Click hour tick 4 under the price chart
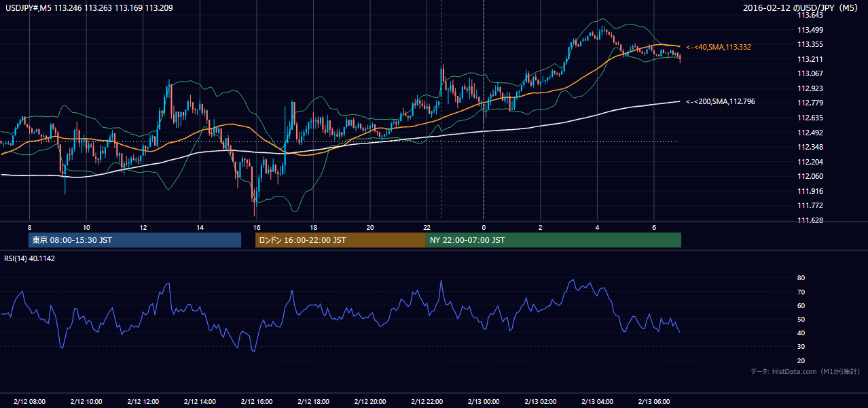The height and width of the screenshot is (408, 868). point(597,227)
